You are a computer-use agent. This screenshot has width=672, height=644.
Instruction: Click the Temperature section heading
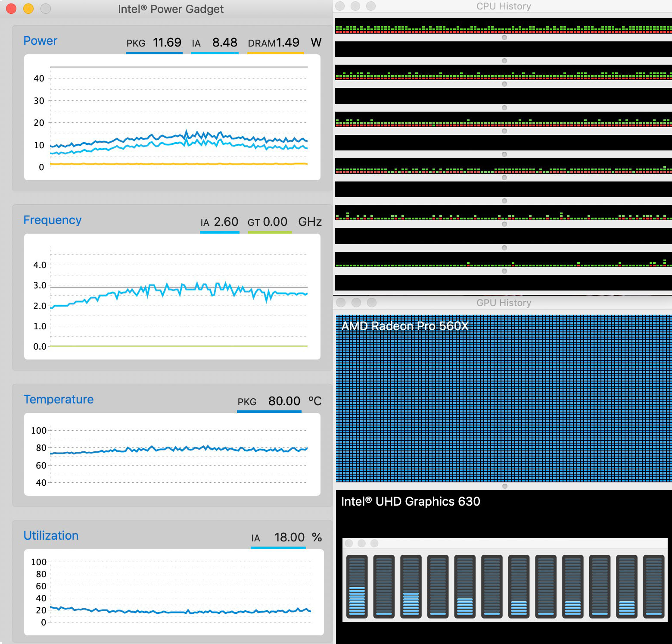tap(59, 399)
